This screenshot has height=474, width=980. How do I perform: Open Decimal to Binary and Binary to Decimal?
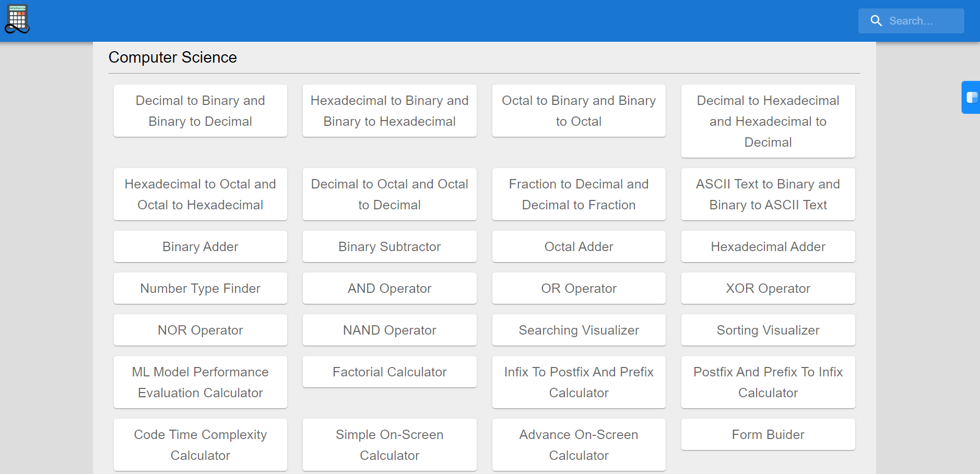coord(200,111)
